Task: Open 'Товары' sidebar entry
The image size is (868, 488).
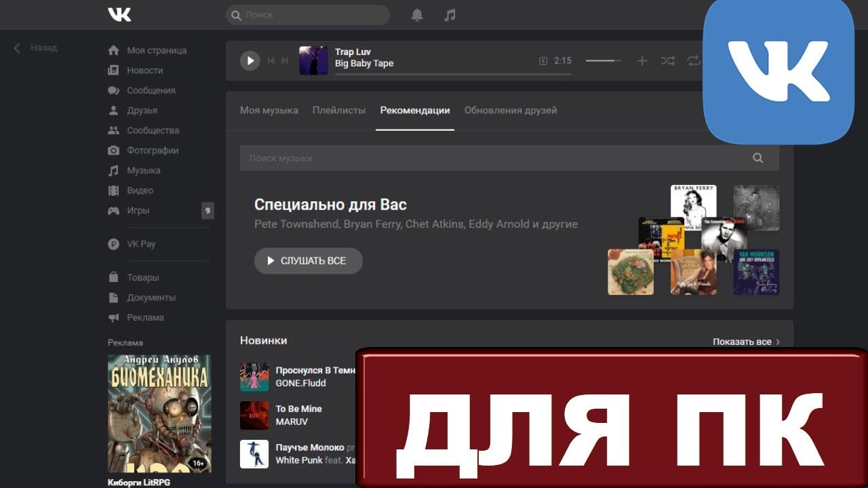Action: (x=143, y=277)
